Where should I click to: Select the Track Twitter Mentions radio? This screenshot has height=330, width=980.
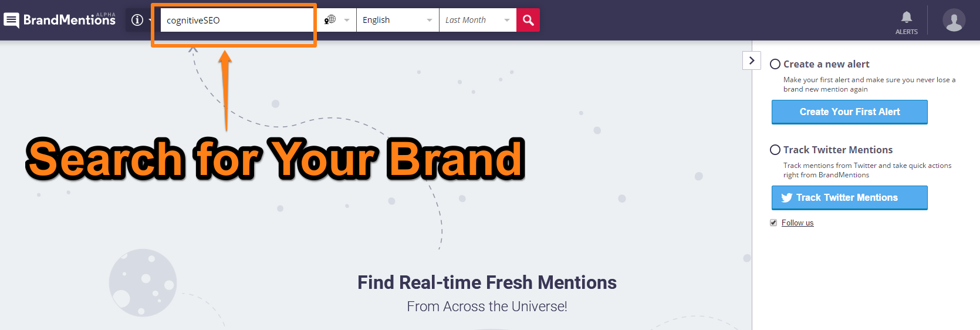pos(775,150)
